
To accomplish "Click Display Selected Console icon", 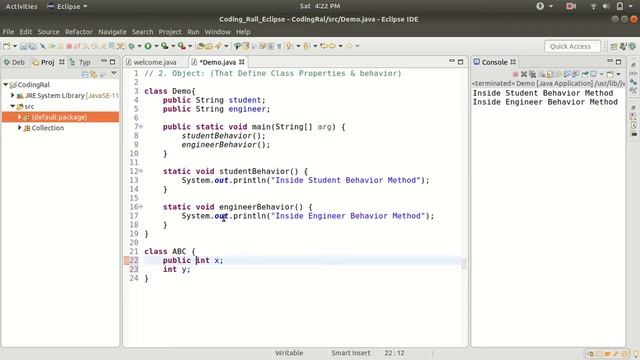I will pos(593,74).
